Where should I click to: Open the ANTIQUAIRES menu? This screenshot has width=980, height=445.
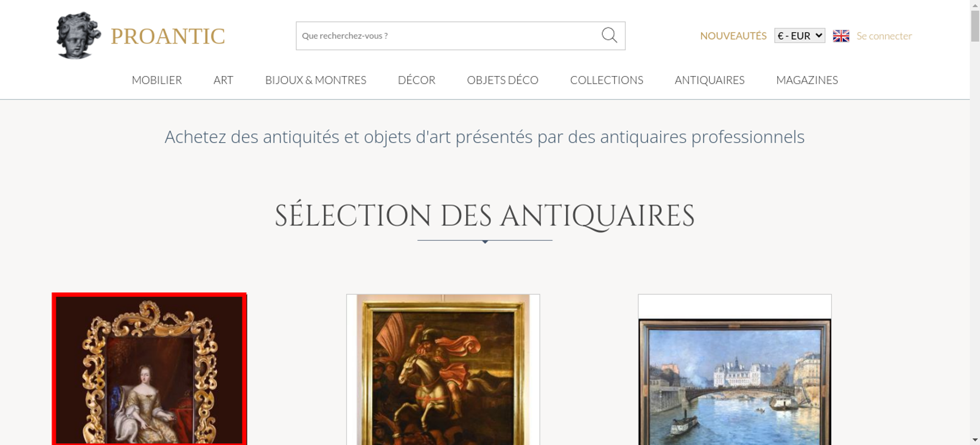(x=710, y=80)
